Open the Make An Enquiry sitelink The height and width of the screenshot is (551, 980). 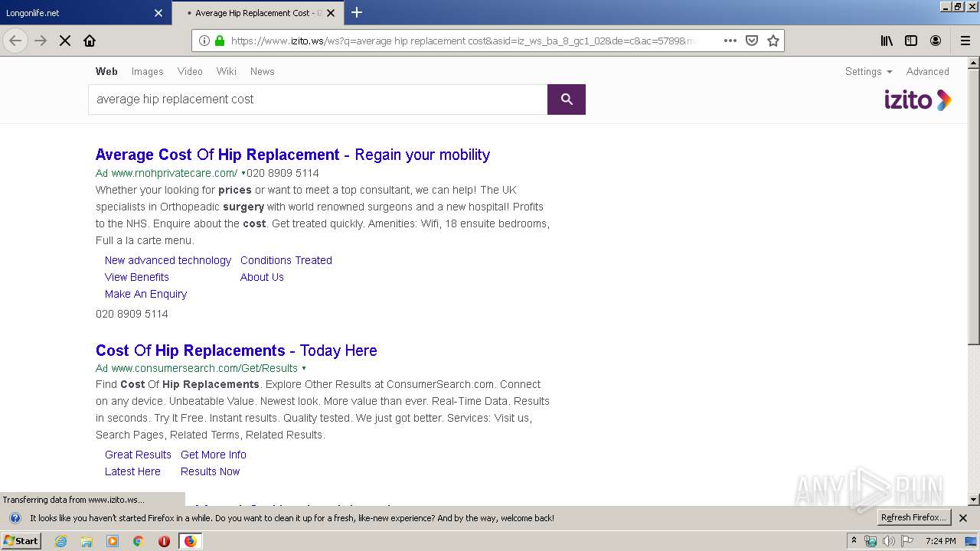coord(145,294)
